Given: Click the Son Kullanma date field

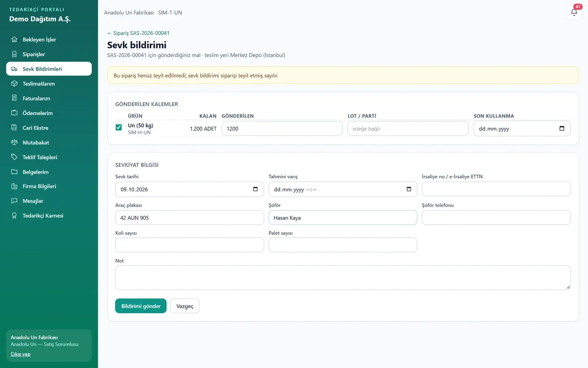Looking at the screenshot, I should 522,128.
